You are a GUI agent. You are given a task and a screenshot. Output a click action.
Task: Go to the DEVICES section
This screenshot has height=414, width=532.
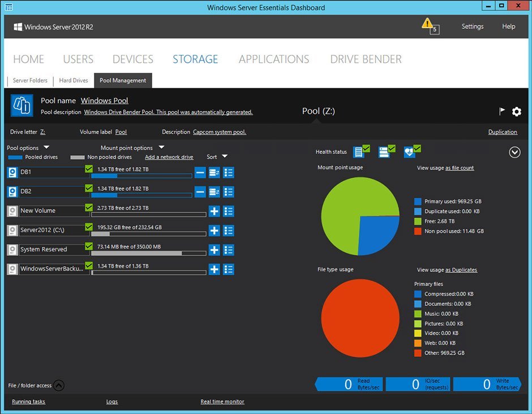(132, 59)
